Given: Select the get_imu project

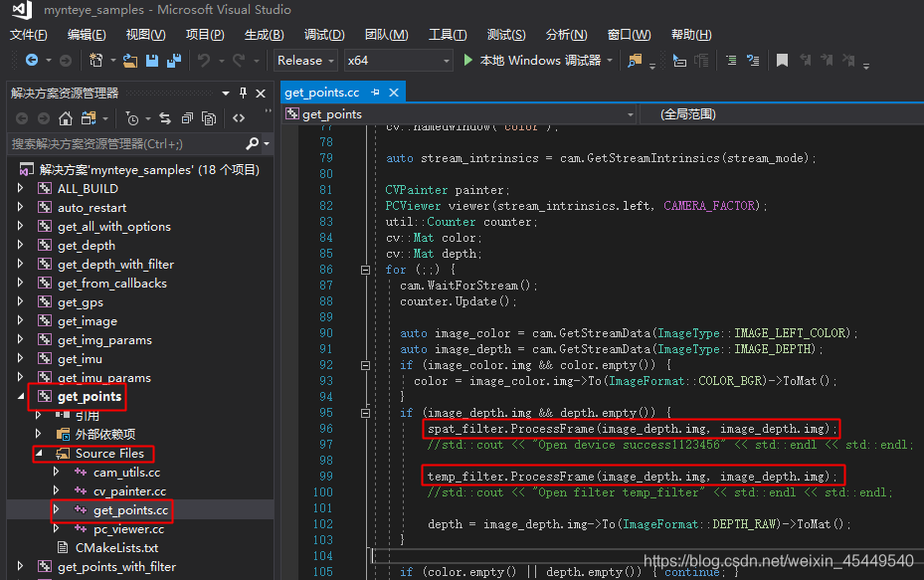Looking at the screenshot, I should click(80, 358).
